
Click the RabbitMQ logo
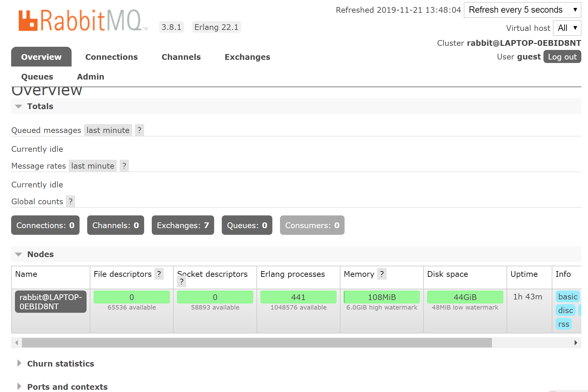pyautogui.click(x=83, y=20)
